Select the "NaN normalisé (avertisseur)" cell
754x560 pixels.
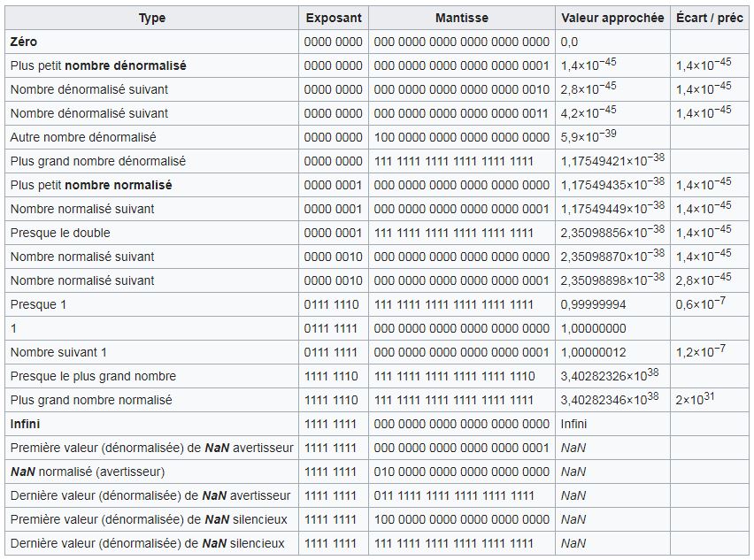click(x=88, y=472)
